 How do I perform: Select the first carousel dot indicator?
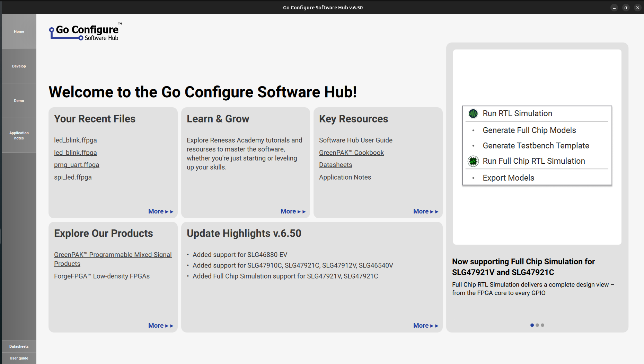(x=532, y=325)
